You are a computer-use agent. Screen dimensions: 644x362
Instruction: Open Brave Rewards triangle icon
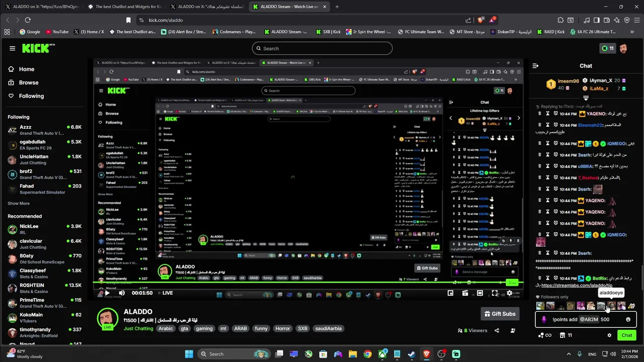[x=493, y=20]
